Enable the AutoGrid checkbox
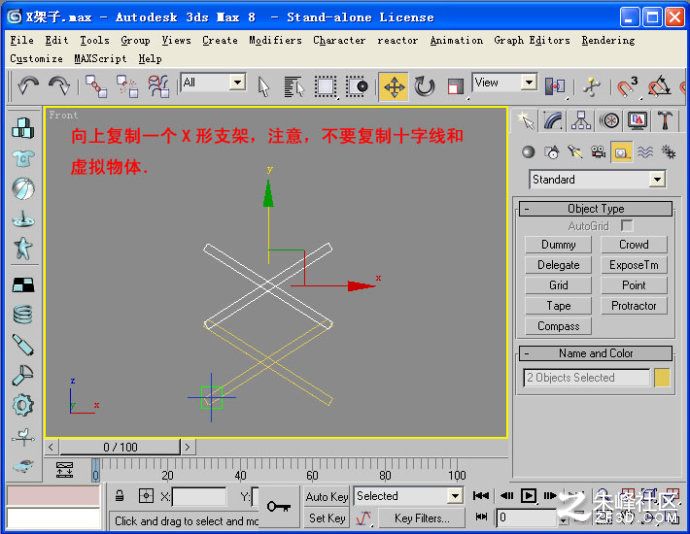 (x=626, y=226)
